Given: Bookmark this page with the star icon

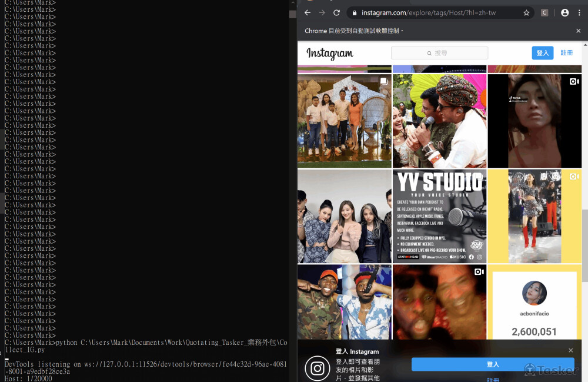Looking at the screenshot, I should click(x=526, y=13).
